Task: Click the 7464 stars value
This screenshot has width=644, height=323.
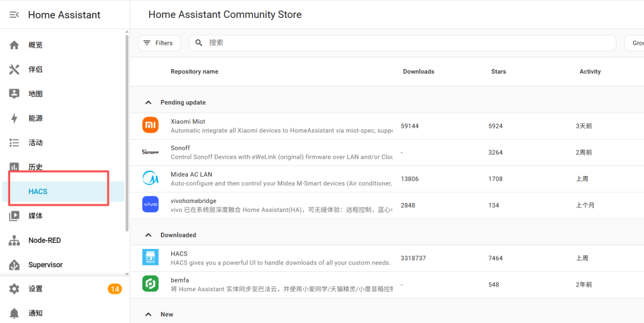Action: 496,258
